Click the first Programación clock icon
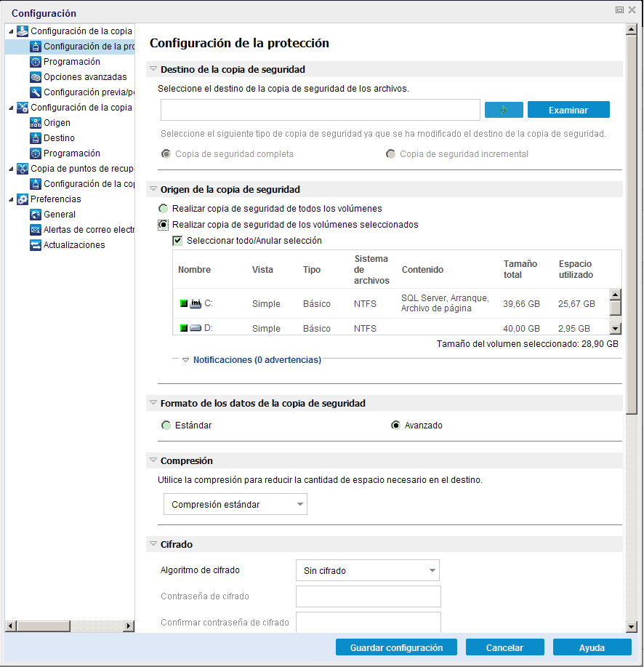Screen dimensions: 644x667 click(x=36, y=62)
